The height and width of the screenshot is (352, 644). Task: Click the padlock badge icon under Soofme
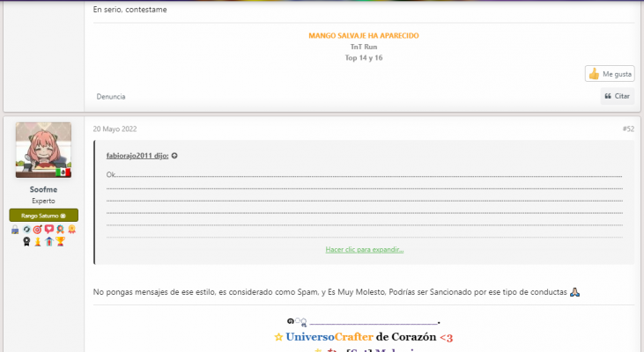[x=15, y=229]
